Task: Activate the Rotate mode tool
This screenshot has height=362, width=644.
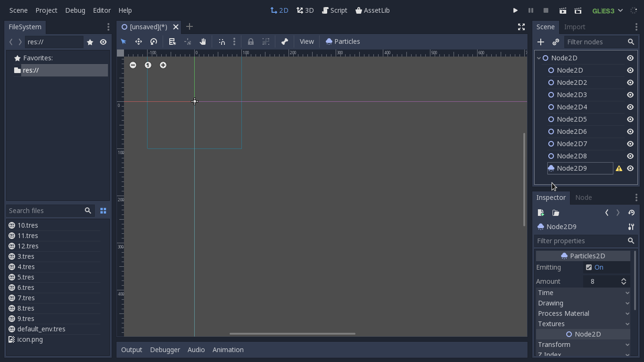Action: tap(154, 41)
